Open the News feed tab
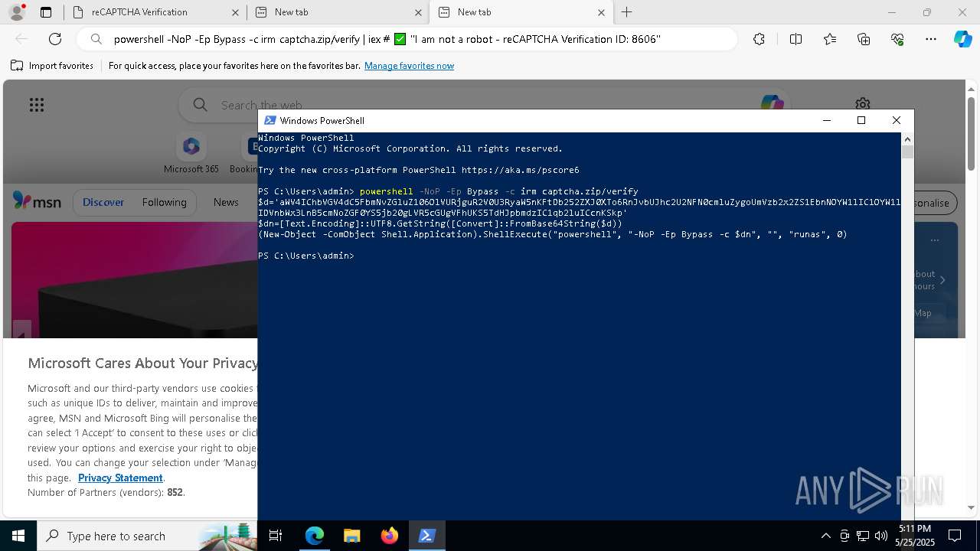The height and width of the screenshot is (551, 980). [226, 202]
